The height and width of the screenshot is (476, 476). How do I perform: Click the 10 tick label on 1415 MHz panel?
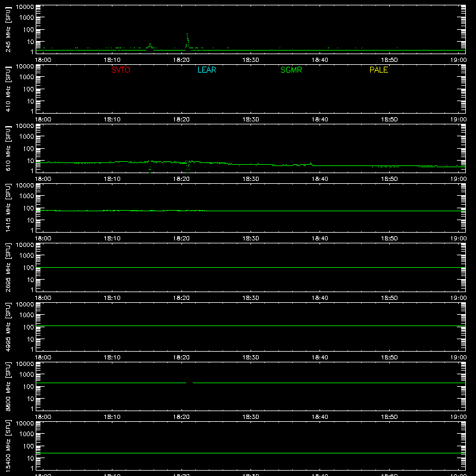pyautogui.click(x=30, y=220)
